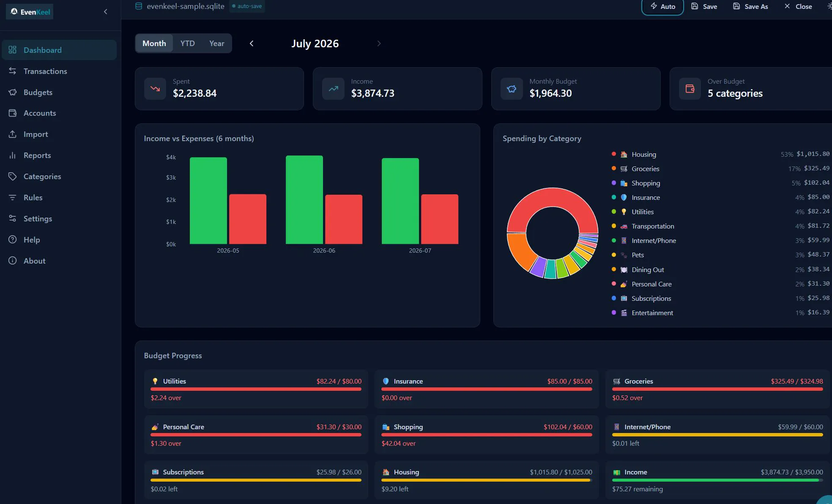Click the Groceries legend cart icon
Image resolution: width=832 pixels, height=504 pixels.
pos(624,169)
